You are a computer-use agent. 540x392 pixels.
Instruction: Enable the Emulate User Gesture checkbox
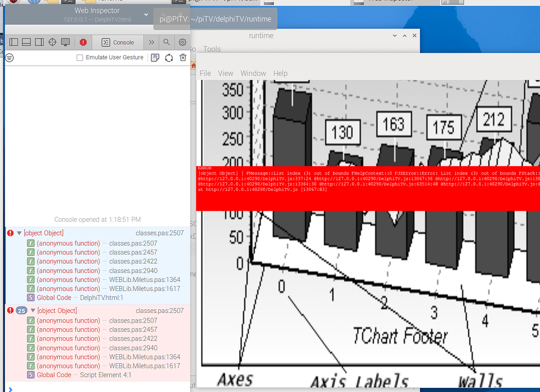[80, 57]
